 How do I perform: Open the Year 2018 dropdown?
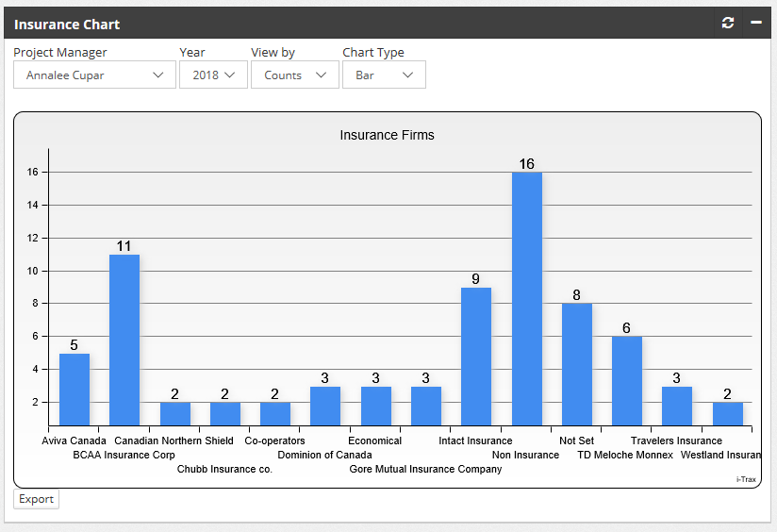(213, 75)
